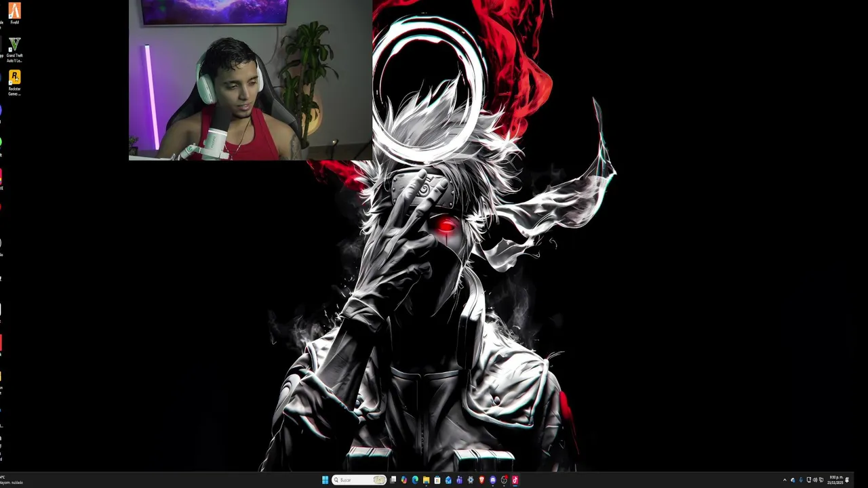Switch to TikTok Live Studio taskbar app

click(x=515, y=480)
